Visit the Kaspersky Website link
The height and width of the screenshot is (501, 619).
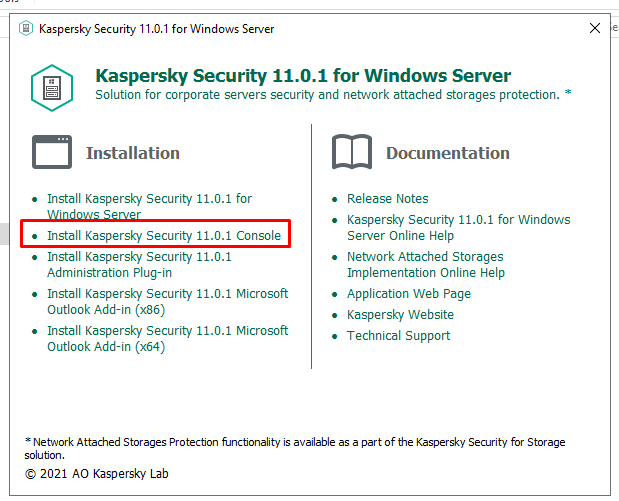coord(400,315)
